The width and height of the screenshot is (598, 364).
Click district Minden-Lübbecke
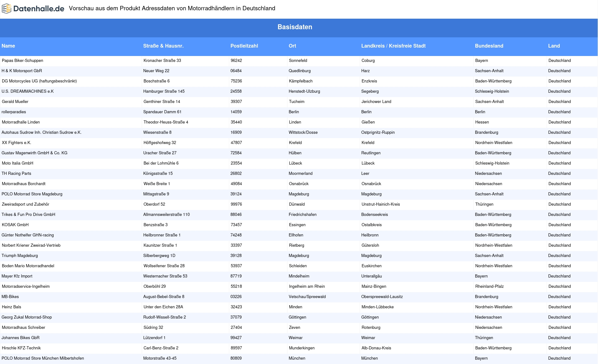click(377, 307)
